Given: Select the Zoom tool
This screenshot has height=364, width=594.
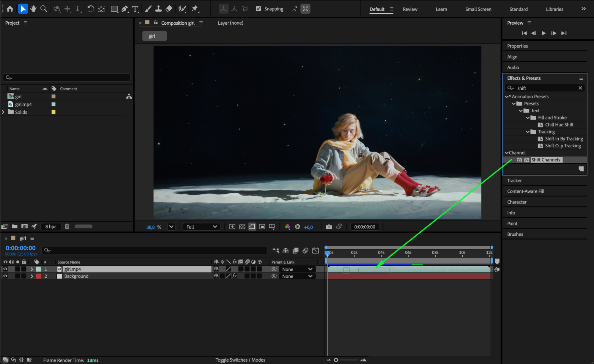Looking at the screenshot, I should [x=44, y=9].
